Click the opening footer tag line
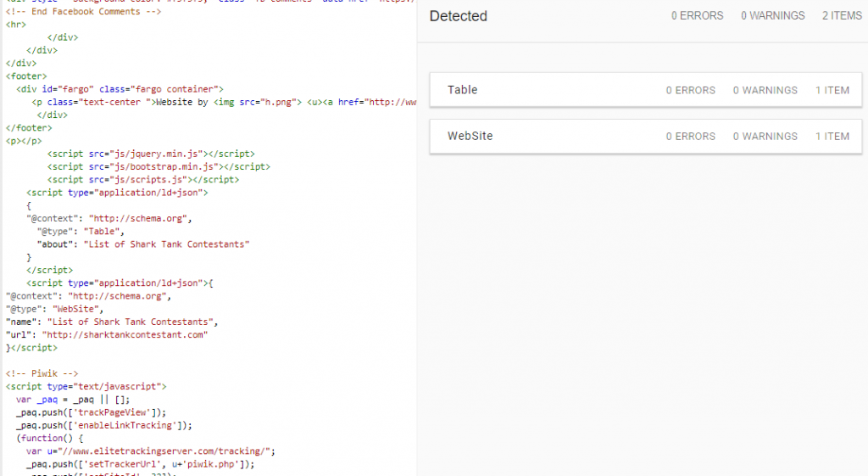 click(x=26, y=76)
